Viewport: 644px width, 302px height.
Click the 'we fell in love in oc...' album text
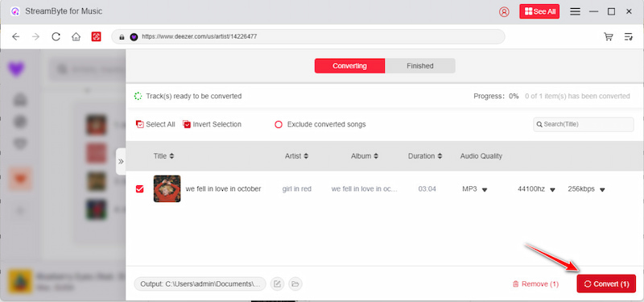(365, 189)
